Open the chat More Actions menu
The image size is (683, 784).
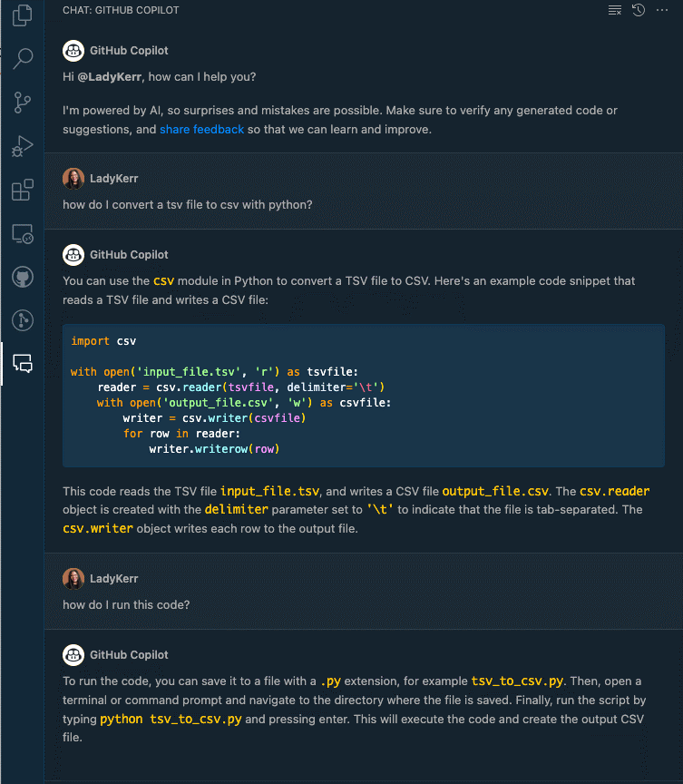coord(662,10)
